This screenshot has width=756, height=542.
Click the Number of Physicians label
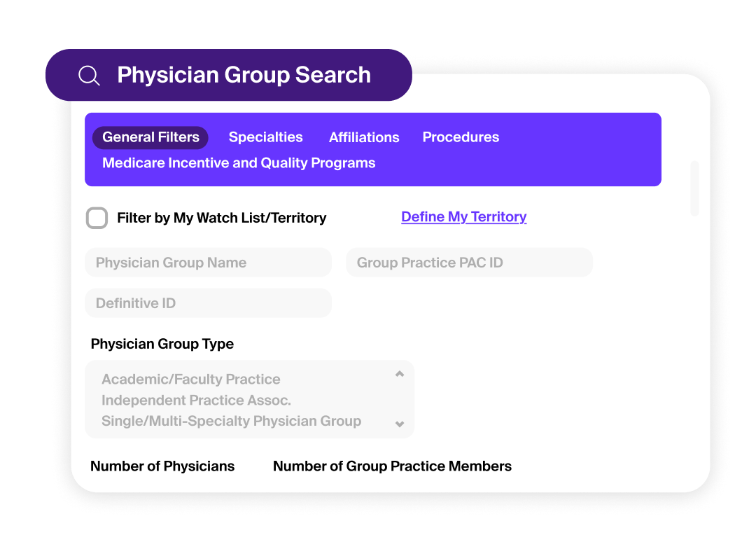(x=162, y=466)
